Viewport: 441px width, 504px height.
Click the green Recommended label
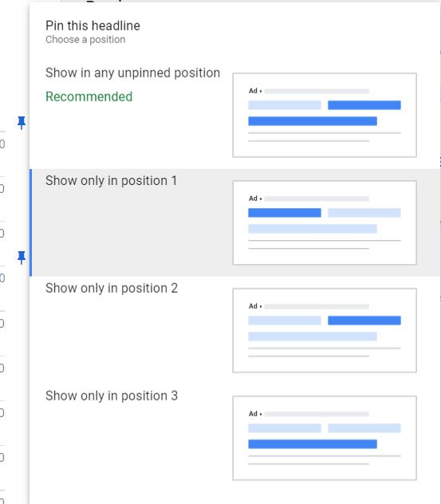click(x=89, y=96)
